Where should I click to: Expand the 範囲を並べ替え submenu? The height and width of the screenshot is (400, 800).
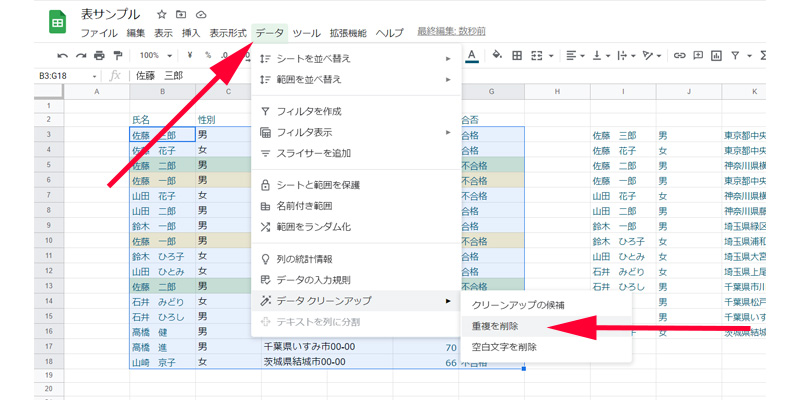(356, 80)
